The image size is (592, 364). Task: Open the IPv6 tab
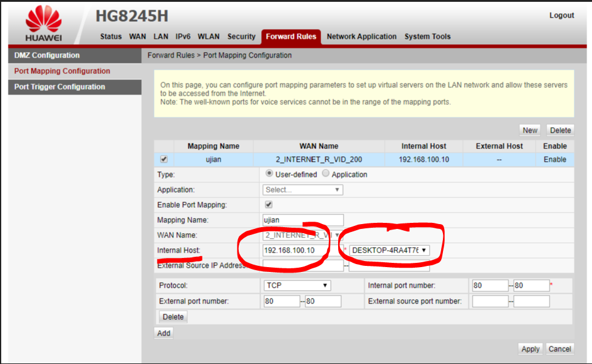(183, 36)
